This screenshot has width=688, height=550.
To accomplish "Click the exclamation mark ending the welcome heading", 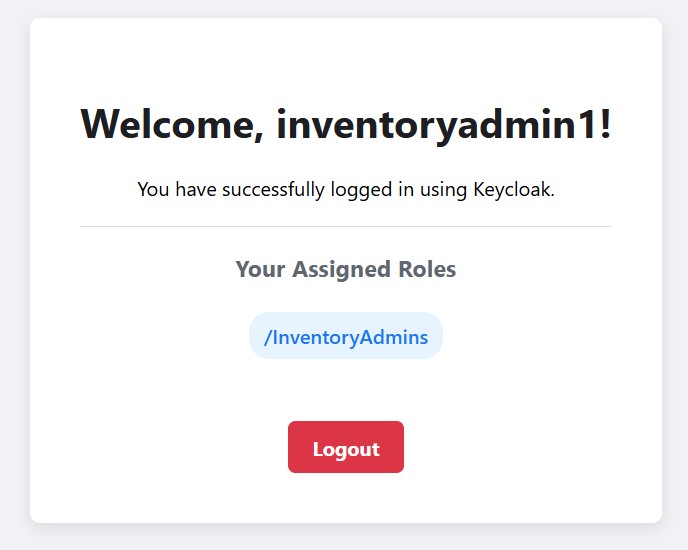I will (604, 124).
